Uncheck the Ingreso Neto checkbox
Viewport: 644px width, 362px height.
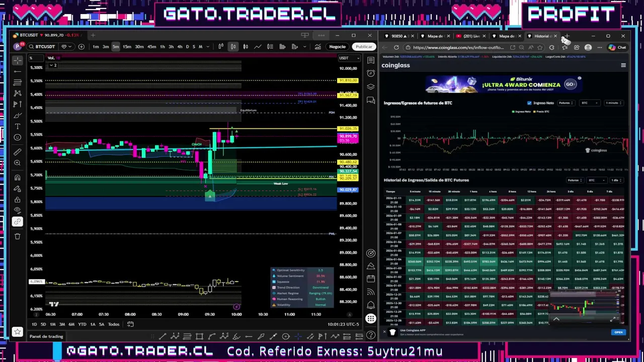point(529,103)
